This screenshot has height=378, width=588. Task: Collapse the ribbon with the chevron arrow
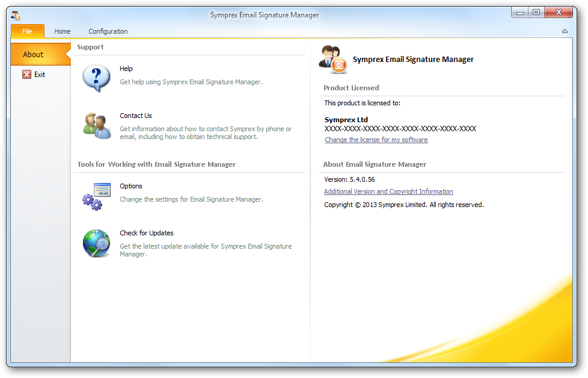pyautogui.click(x=565, y=31)
